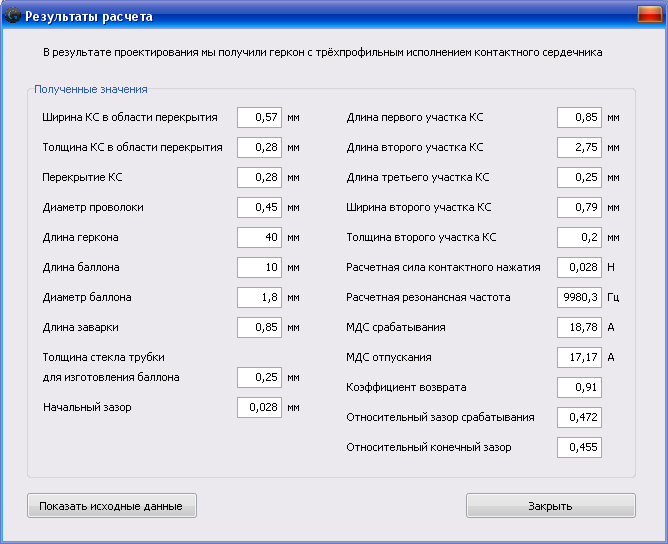Click the application icon in title bar

[12, 15]
